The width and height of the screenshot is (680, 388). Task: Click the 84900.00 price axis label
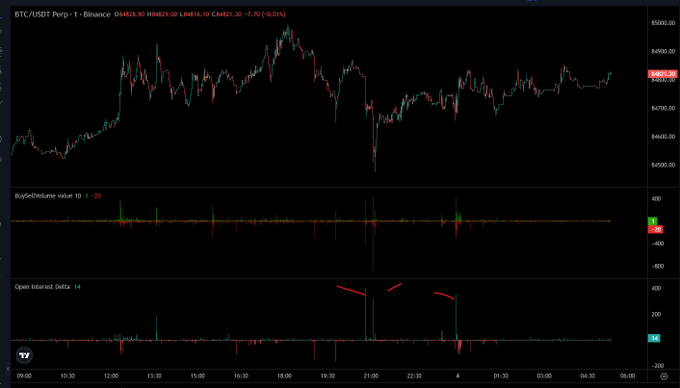click(x=664, y=52)
